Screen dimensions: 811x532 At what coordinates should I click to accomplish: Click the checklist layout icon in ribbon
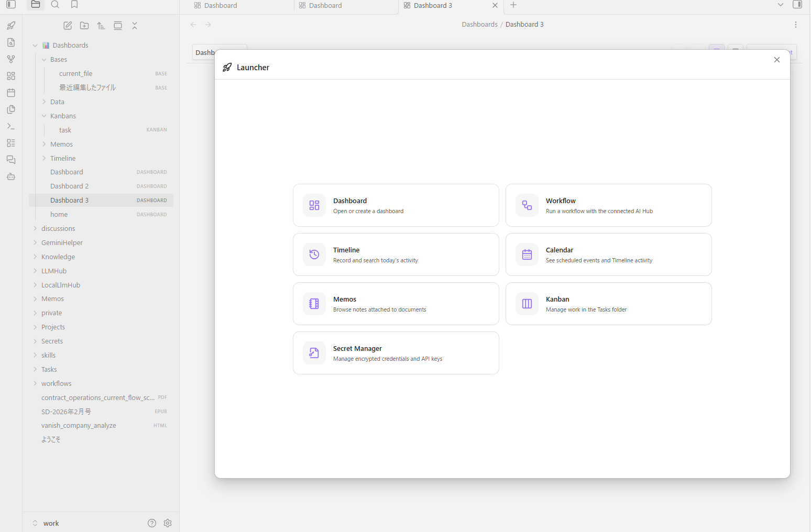pos(11,143)
